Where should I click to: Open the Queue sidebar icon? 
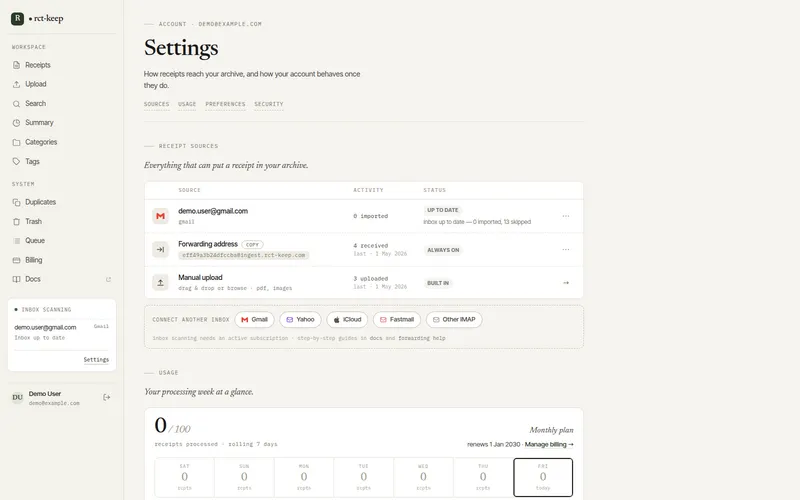click(x=16, y=241)
